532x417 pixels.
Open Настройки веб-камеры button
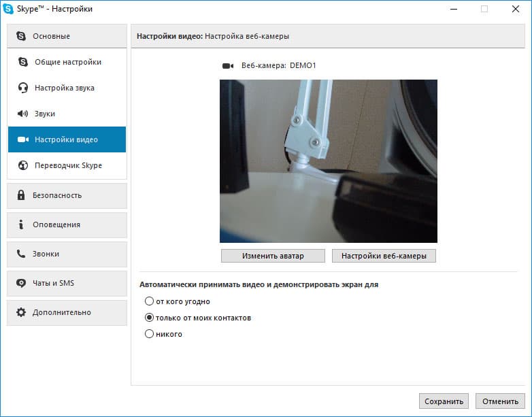[384, 256]
